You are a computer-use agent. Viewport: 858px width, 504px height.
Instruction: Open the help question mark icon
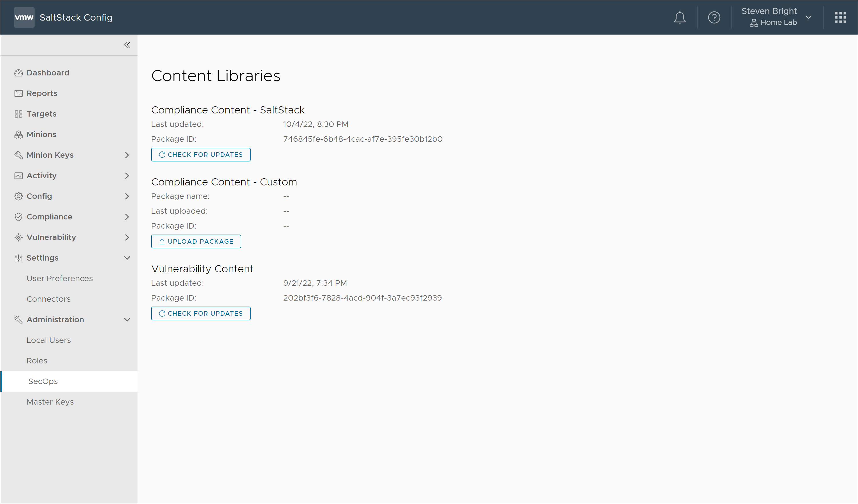[x=714, y=17]
